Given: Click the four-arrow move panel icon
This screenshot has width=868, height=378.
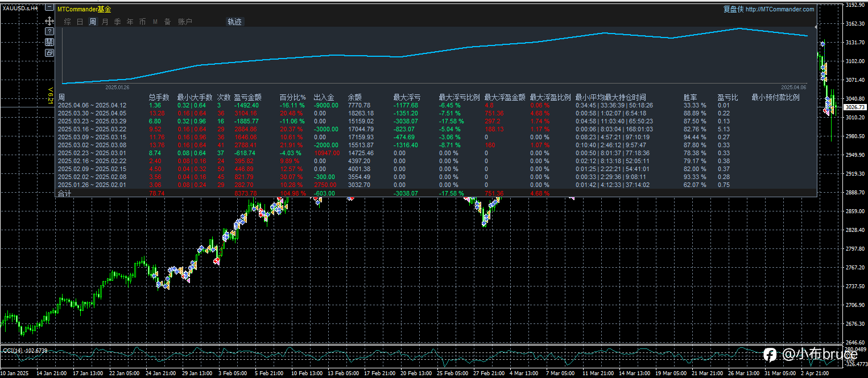Looking at the screenshot, I should (49, 20).
